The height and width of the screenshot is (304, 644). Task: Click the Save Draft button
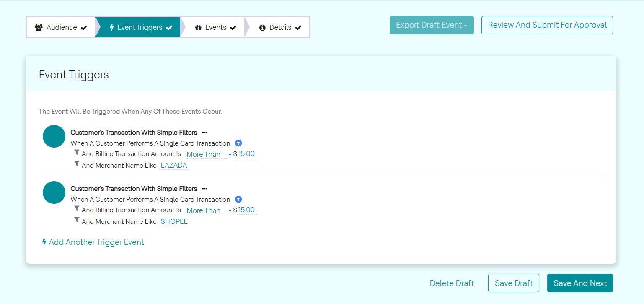514,283
